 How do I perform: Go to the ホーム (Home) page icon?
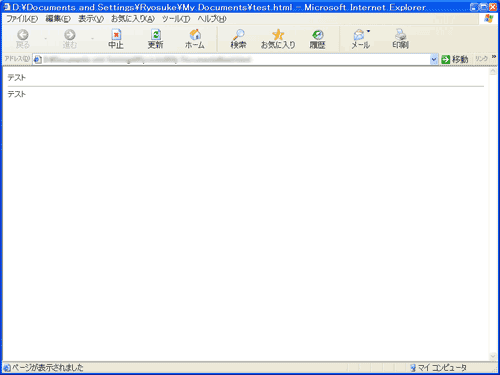195,39
